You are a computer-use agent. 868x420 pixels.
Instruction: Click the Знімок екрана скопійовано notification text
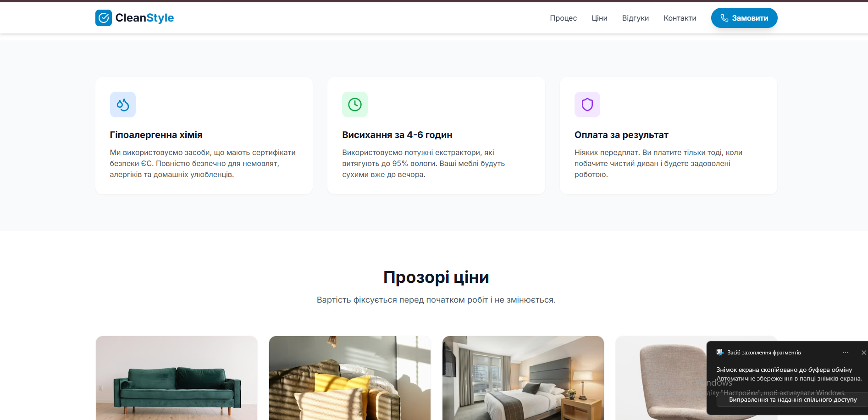(x=784, y=370)
